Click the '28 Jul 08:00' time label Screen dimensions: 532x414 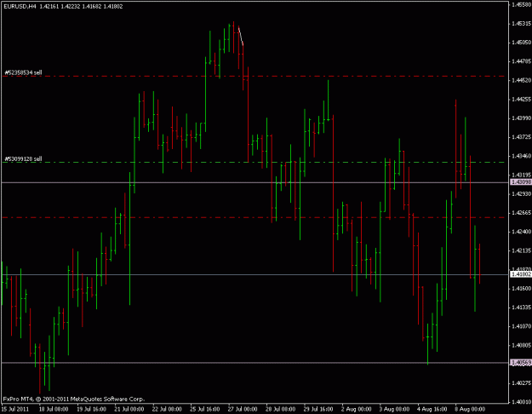(281, 409)
